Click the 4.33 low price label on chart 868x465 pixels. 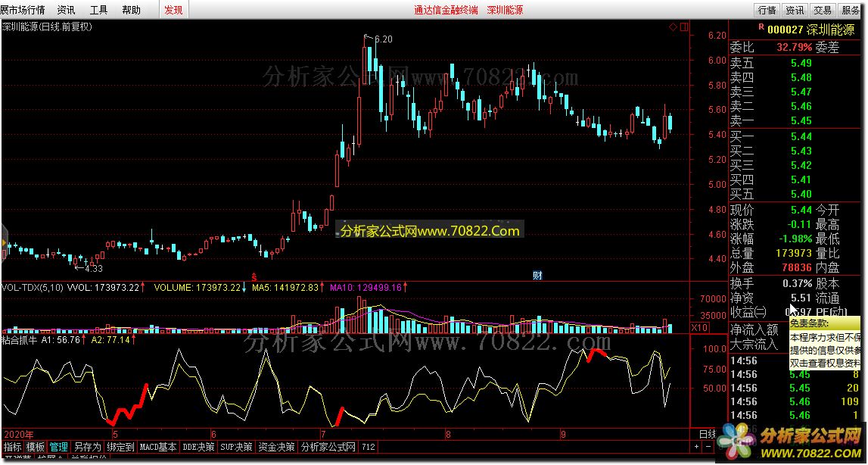[x=94, y=269]
